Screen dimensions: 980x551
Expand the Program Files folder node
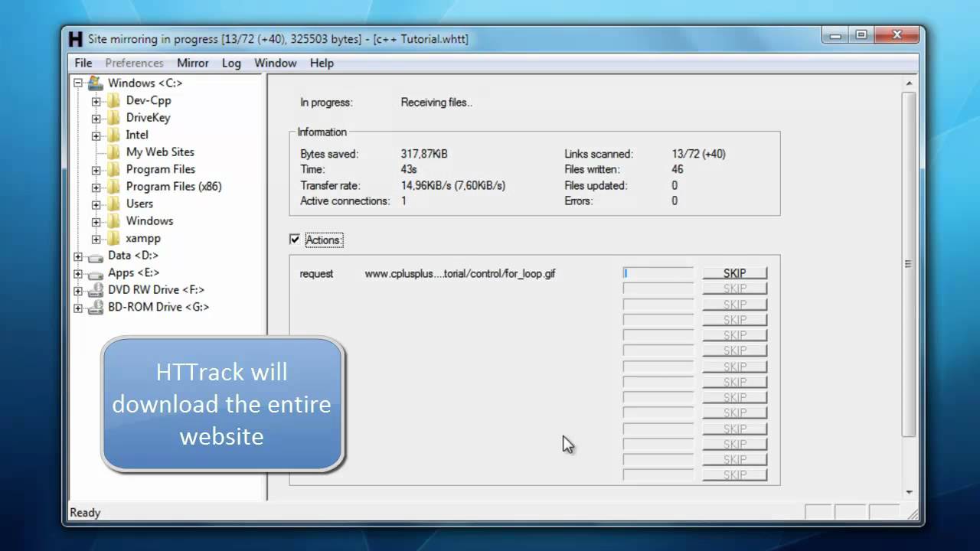click(x=96, y=170)
